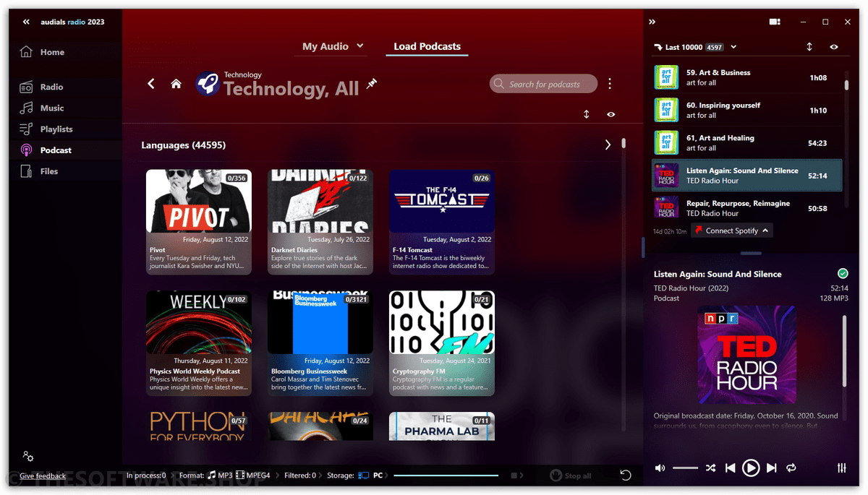Open the equalizer settings icon

click(841, 468)
